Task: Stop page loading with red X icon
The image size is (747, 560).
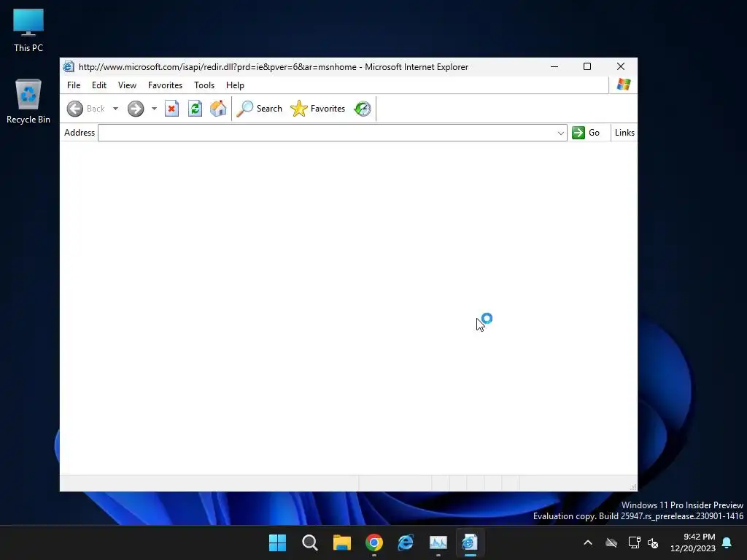Action: coord(171,109)
